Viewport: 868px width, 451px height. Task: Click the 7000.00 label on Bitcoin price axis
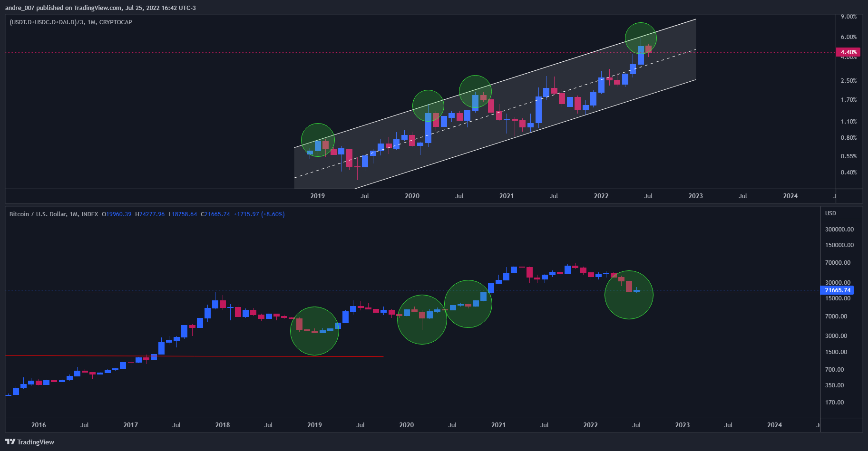[x=836, y=316]
